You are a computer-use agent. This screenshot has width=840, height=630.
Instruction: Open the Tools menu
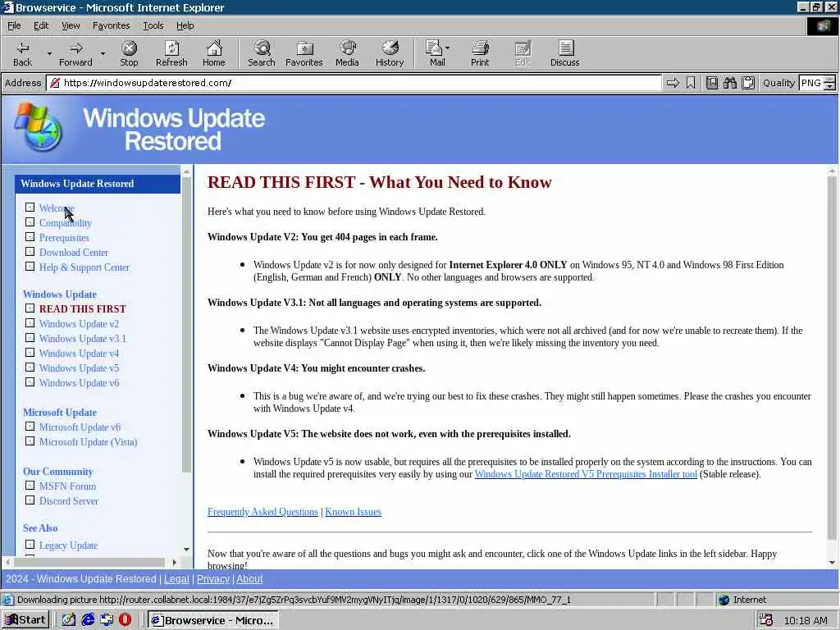point(153,25)
